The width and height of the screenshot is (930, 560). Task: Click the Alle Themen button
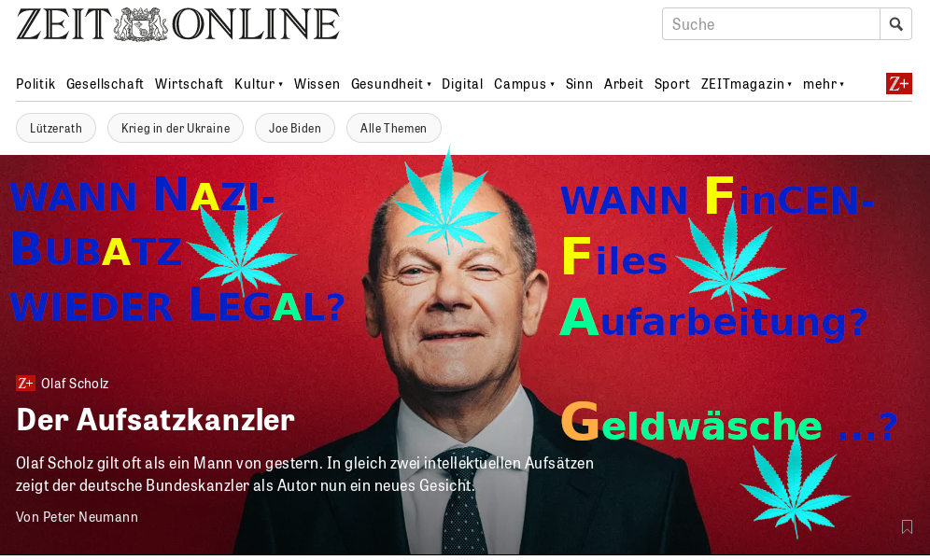[393, 128]
